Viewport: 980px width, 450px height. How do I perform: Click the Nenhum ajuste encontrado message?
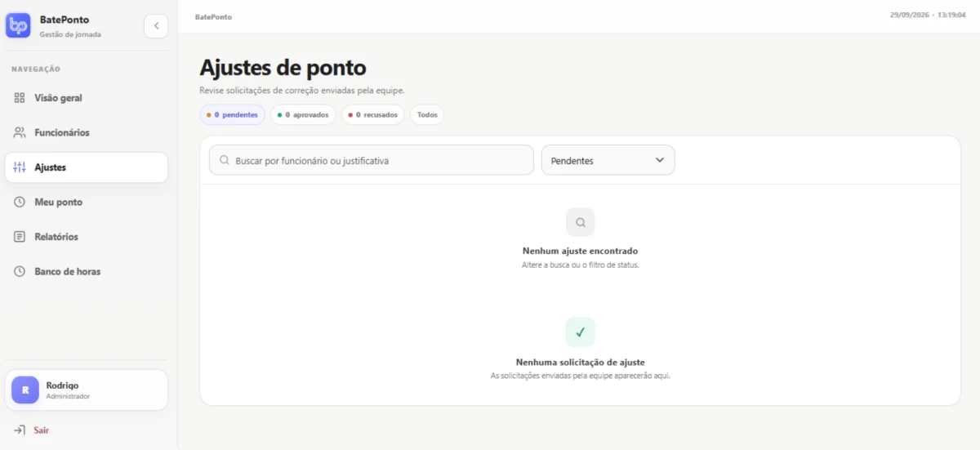coord(581,251)
